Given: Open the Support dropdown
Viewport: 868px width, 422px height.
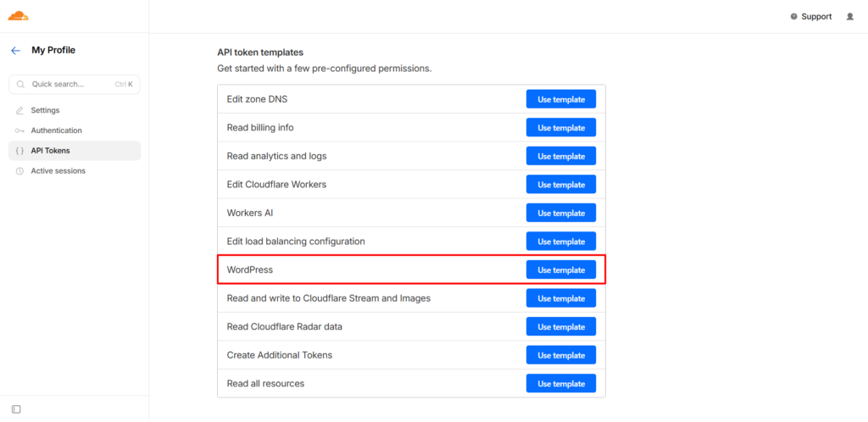Looking at the screenshot, I should 811,17.
